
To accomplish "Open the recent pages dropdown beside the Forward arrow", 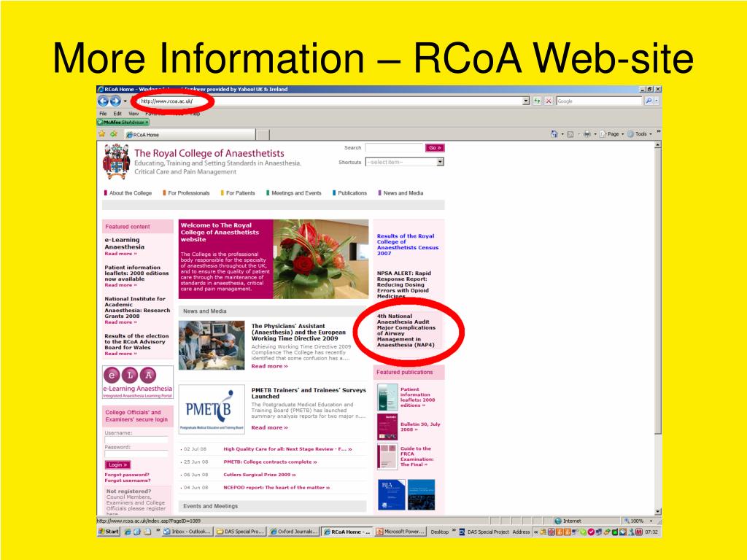I will tap(125, 101).
